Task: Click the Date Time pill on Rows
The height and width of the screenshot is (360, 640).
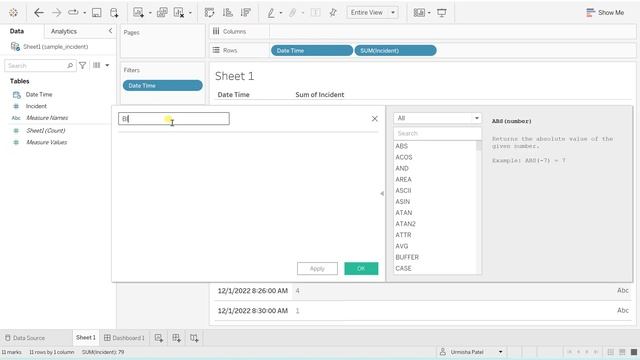Action: [312, 51]
